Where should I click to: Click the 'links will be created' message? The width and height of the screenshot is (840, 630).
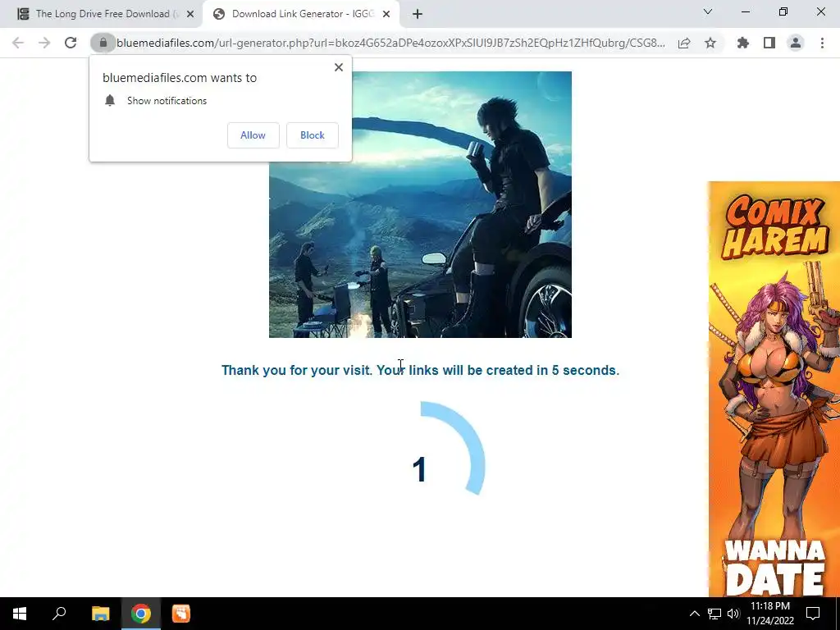click(421, 370)
